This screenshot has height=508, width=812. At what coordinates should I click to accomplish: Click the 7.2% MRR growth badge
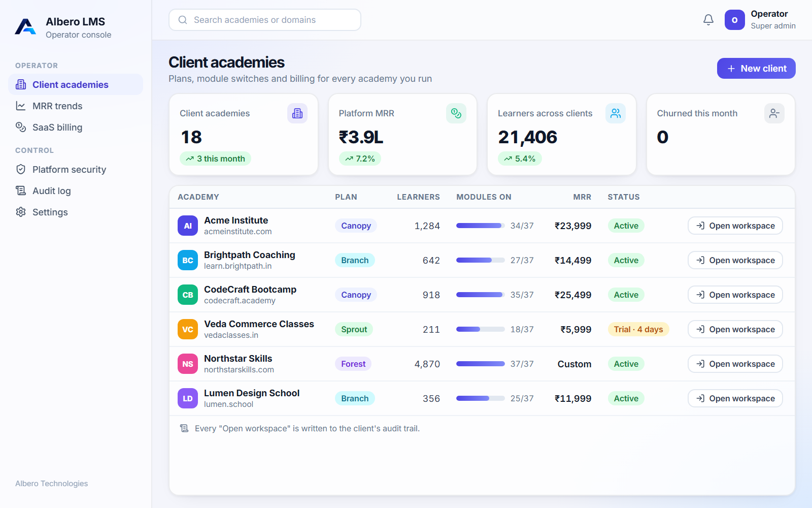pyautogui.click(x=360, y=158)
